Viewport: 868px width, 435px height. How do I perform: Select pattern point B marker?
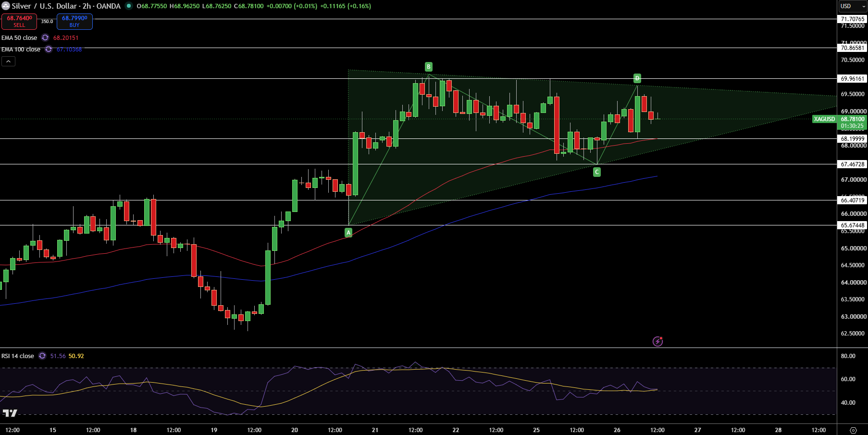coord(428,67)
